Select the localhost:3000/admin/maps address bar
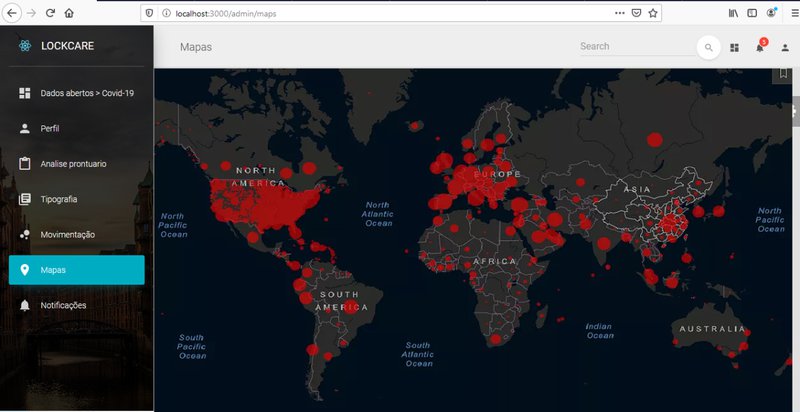 pos(401,13)
